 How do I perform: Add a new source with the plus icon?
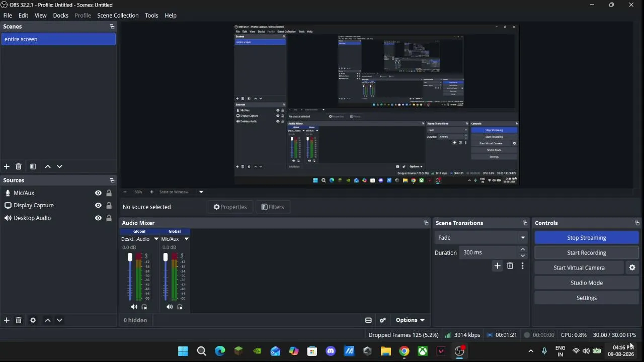(7, 320)
